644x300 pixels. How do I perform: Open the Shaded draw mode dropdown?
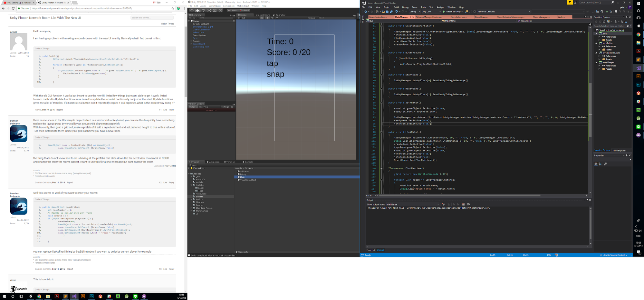(x=247, y=18)
